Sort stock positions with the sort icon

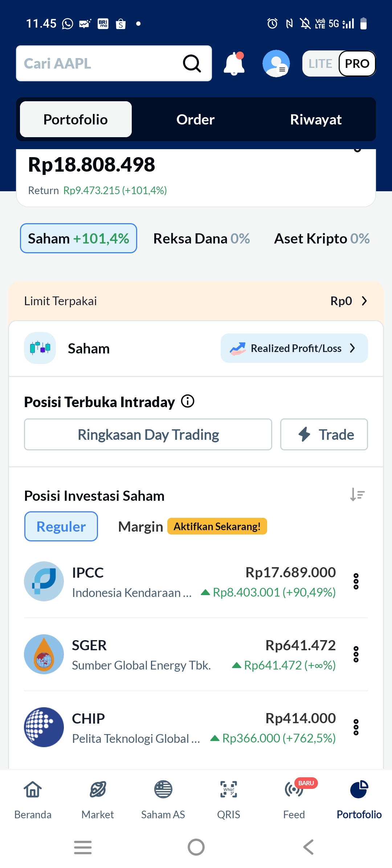[357, 495]
